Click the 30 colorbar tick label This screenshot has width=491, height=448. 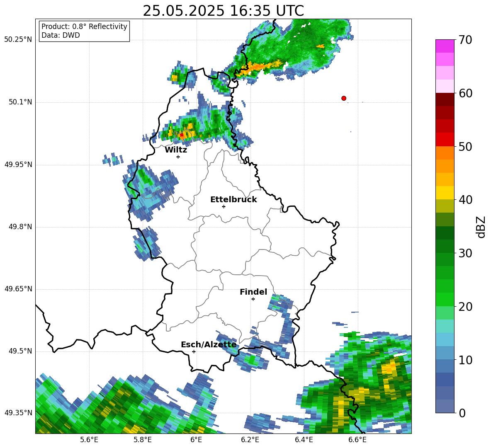[x=465, y=253]
